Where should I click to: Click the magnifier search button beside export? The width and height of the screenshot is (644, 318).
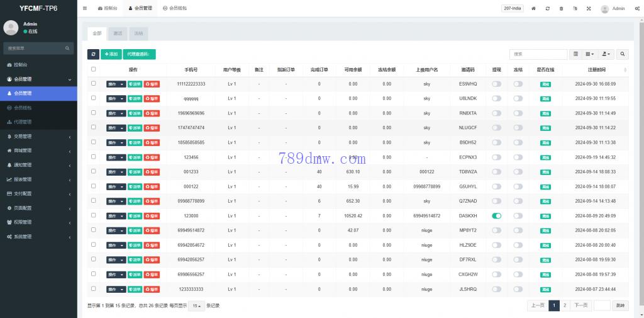coord(622,55)
